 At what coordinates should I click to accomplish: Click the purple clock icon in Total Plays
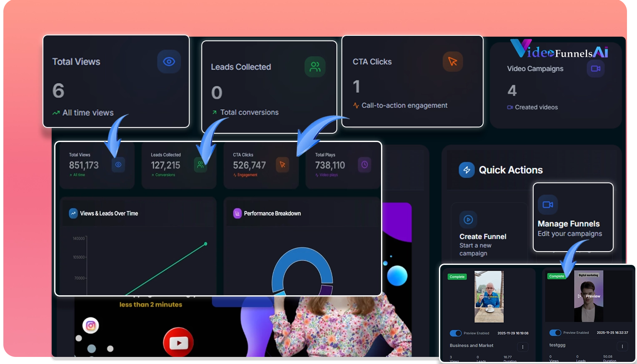(x=364, y=165)
